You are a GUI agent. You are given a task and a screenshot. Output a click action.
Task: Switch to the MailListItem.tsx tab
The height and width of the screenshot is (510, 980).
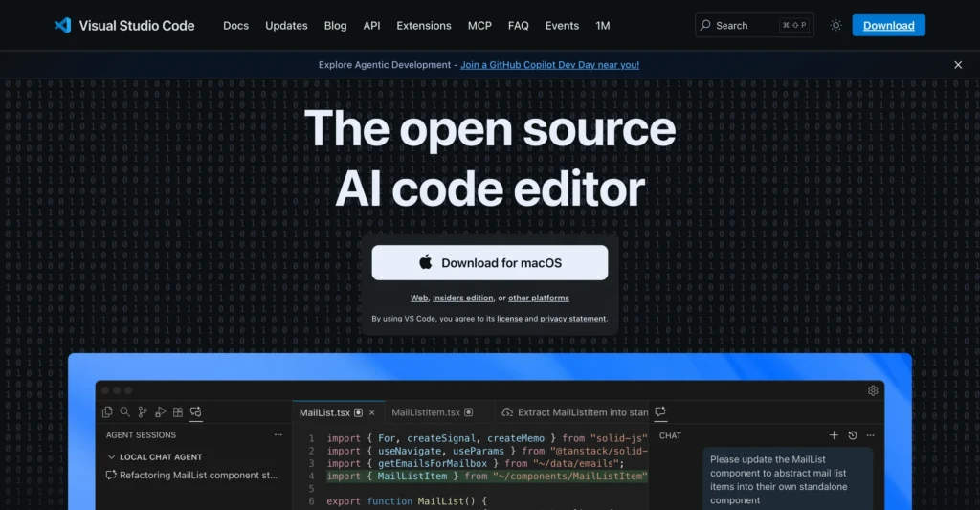426,412
